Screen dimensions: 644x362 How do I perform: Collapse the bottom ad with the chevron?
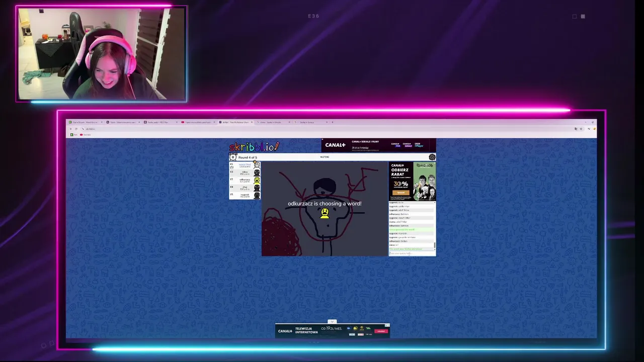coord(332,322)
